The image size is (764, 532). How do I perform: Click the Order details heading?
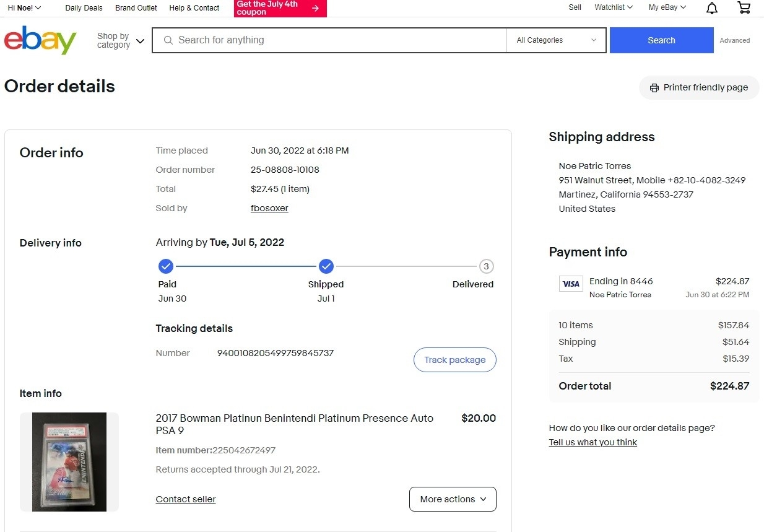pos(59,86)
